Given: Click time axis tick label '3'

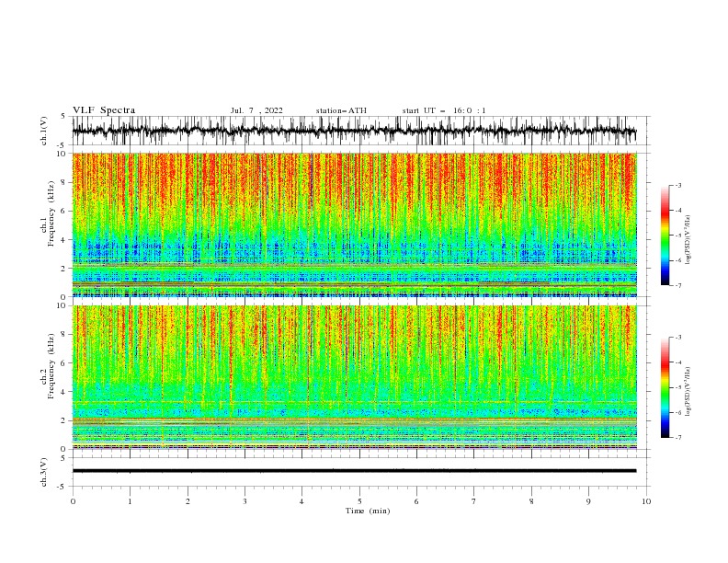Looking at the screenshot, I should (245, 501).
